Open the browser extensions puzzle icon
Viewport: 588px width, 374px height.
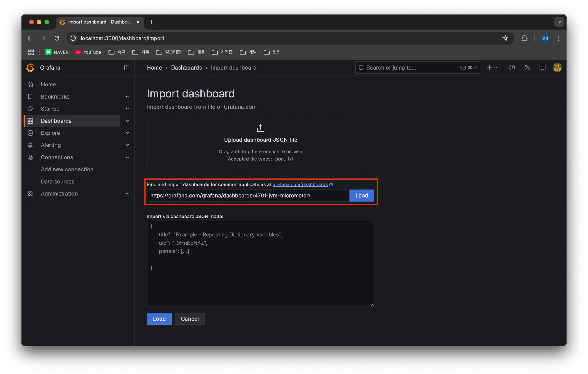click(x=524, y=38)
